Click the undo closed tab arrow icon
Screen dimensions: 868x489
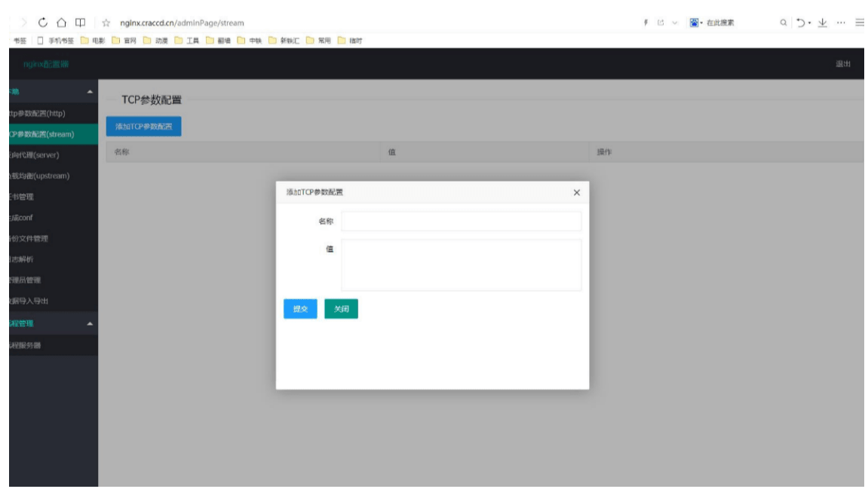[x=800, y=23]
